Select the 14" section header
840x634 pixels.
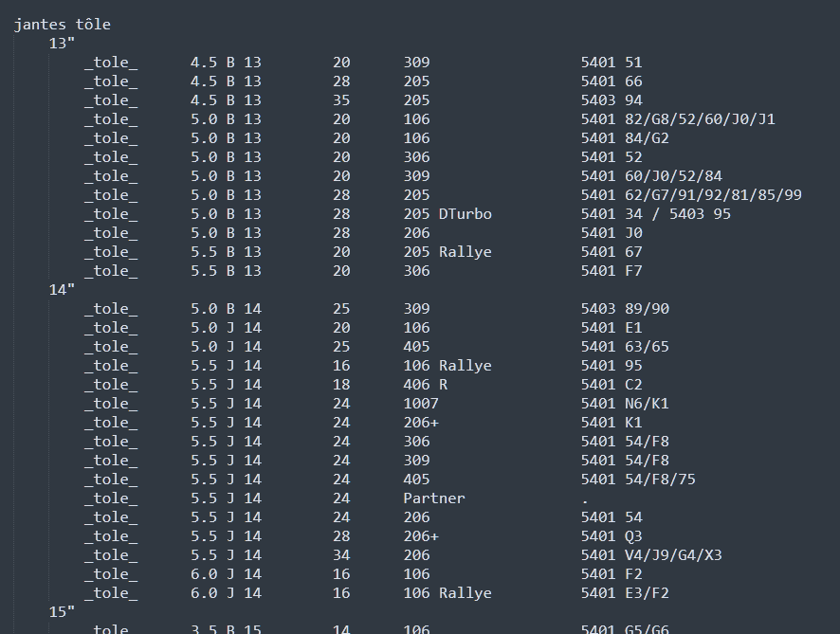click(x=63, y=290)
